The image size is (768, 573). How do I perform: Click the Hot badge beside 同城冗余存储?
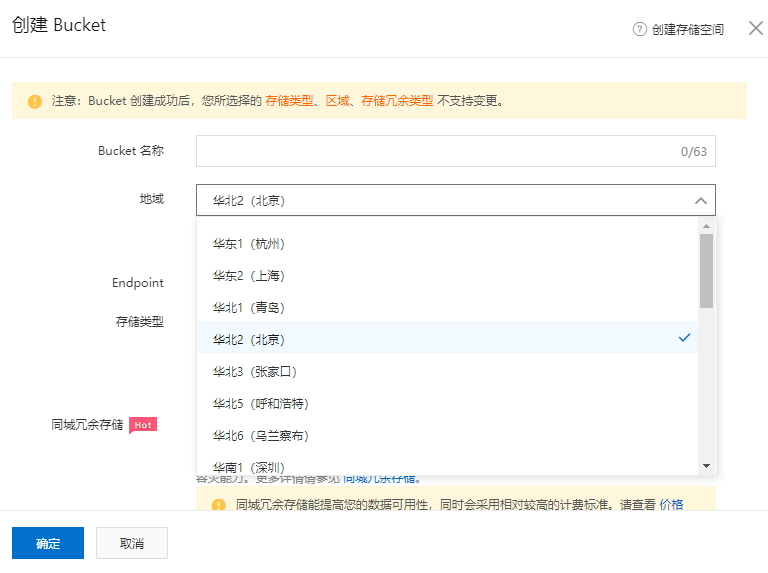tap(143, 425)
